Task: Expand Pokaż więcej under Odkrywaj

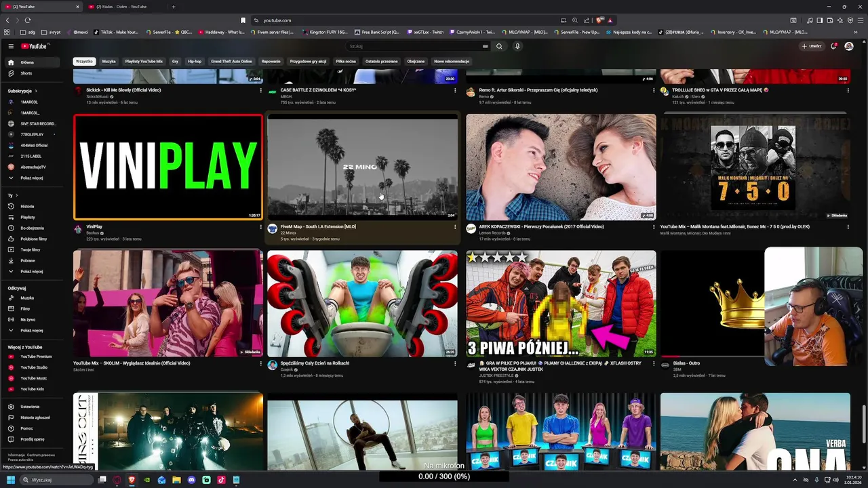Action: [x=34, y=330]
